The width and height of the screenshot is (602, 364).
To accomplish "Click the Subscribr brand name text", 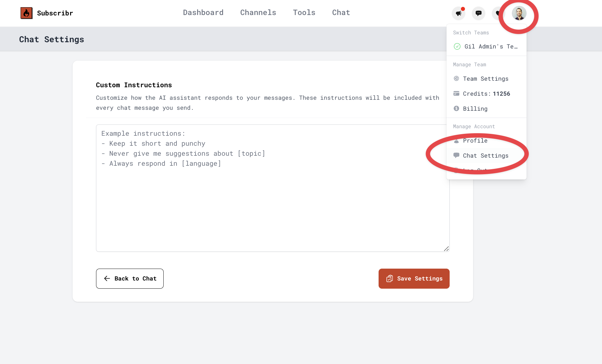I will (55, 13).
